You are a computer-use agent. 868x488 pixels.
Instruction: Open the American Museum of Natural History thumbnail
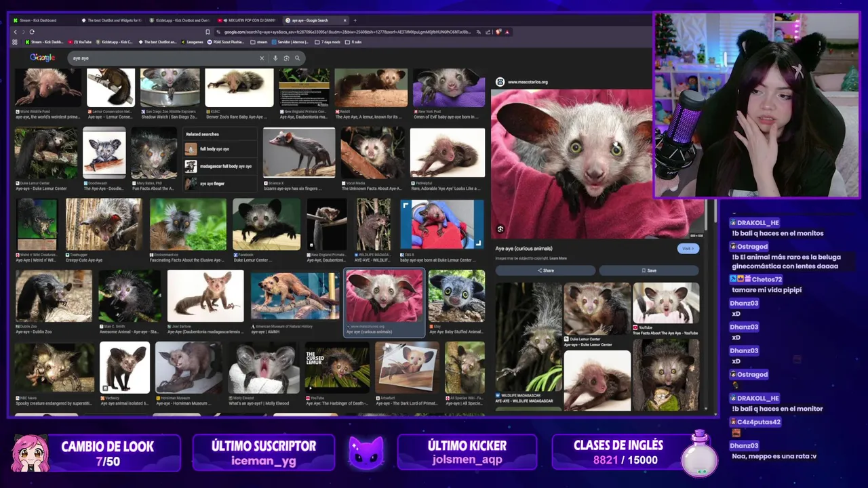tap(294, 296)
